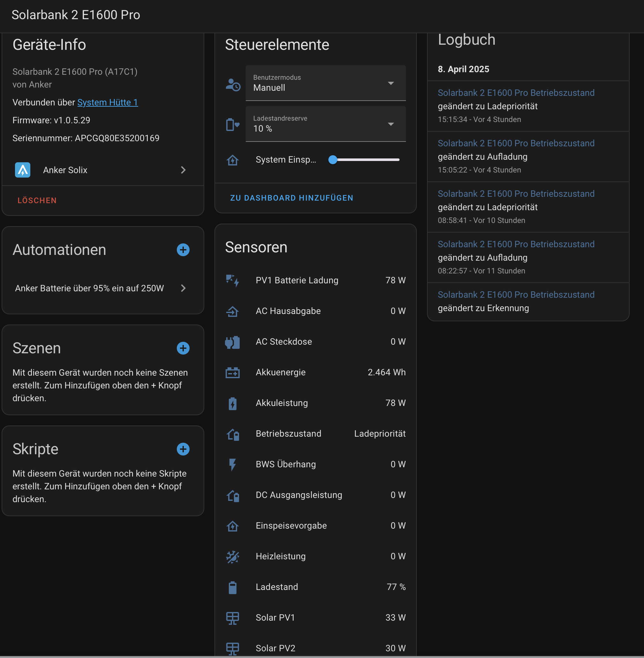This screenshot has width=644, height=658.
Task: Click the Anker Solix integration logo icon
Action: tap(23, 170)
